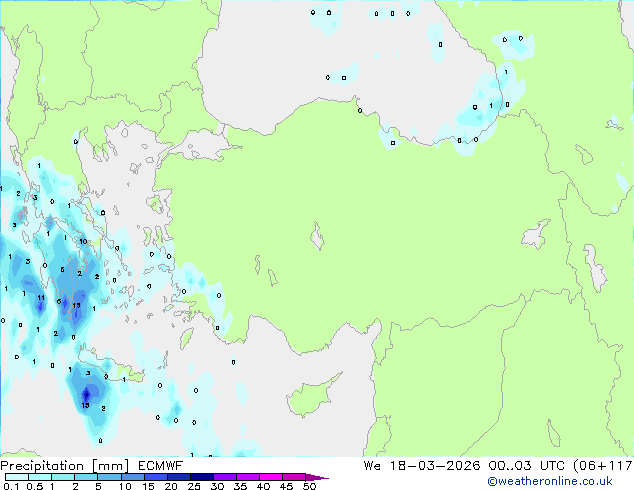This screenshot has width=634, height=490.
Task: Click the 2–5 mm legend color box
Action: 86,477
